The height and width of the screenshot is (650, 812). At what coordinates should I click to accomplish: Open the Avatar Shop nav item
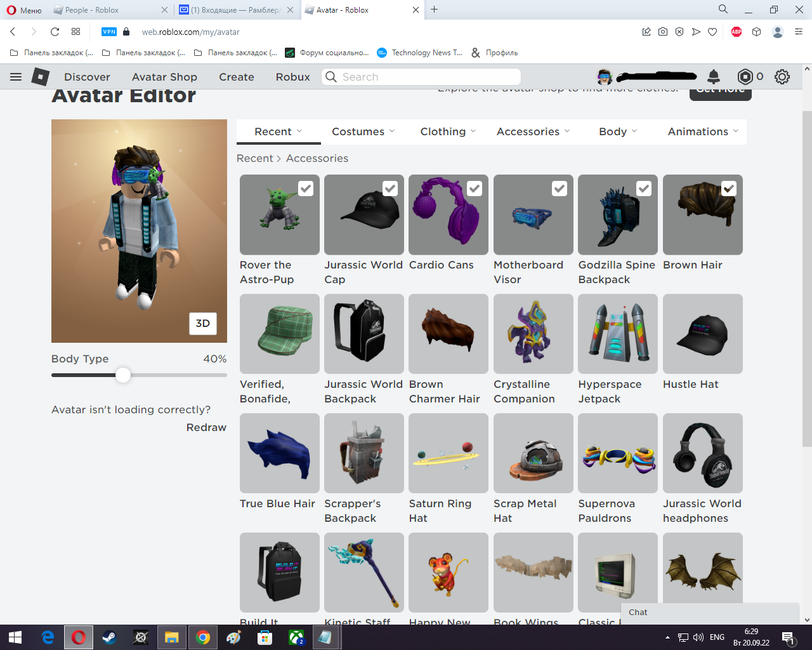pos(164,77)
